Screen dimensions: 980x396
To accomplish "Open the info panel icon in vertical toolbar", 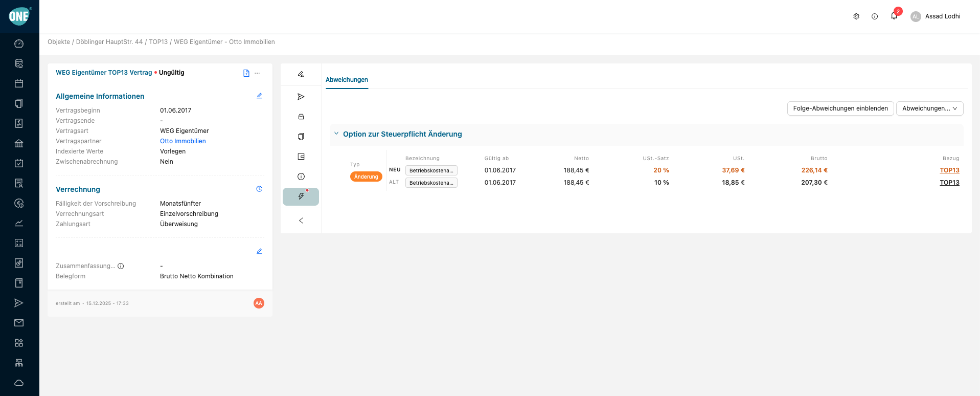I will point(301,177).
